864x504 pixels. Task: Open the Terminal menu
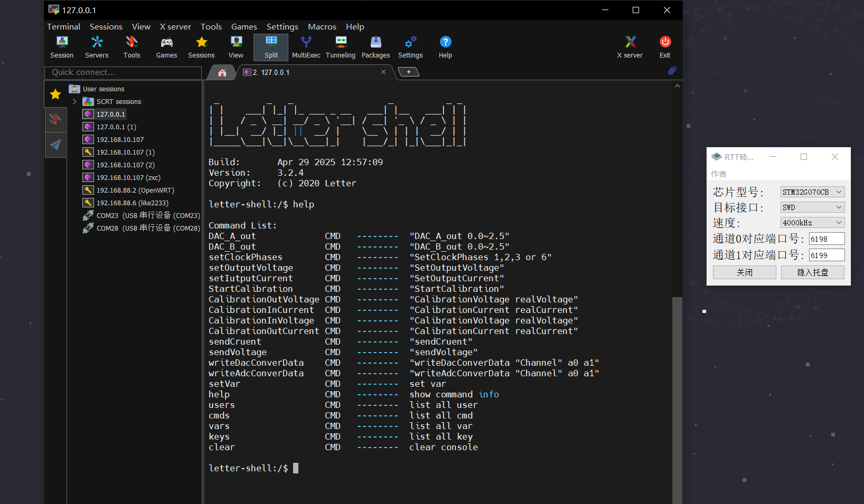coord(64,26)
